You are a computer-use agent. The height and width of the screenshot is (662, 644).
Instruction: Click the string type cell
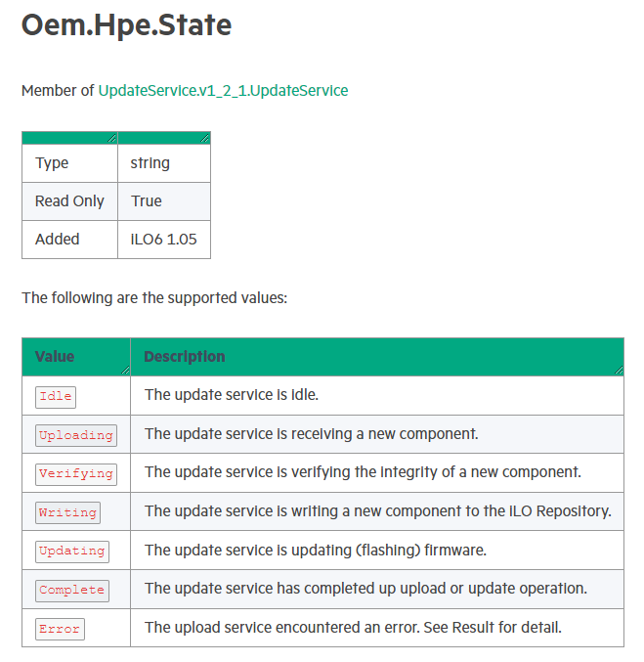(150, 163)
